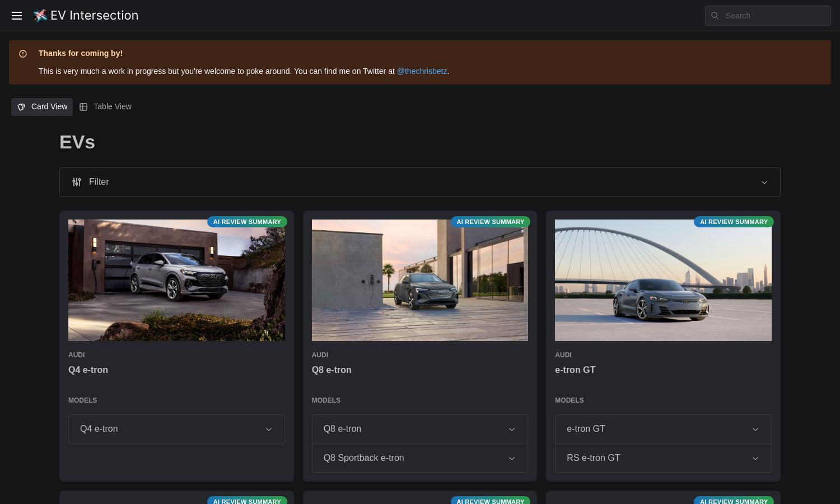Click AI Review Summary badge on e-tron GT
The width and height of the screenshot is (840, 504).
click(x=734, y=222)
